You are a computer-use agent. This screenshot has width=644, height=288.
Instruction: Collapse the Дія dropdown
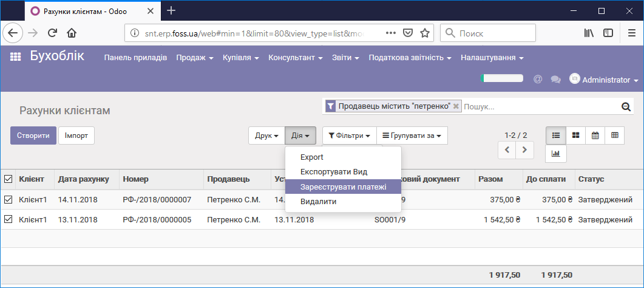[300, 135]
